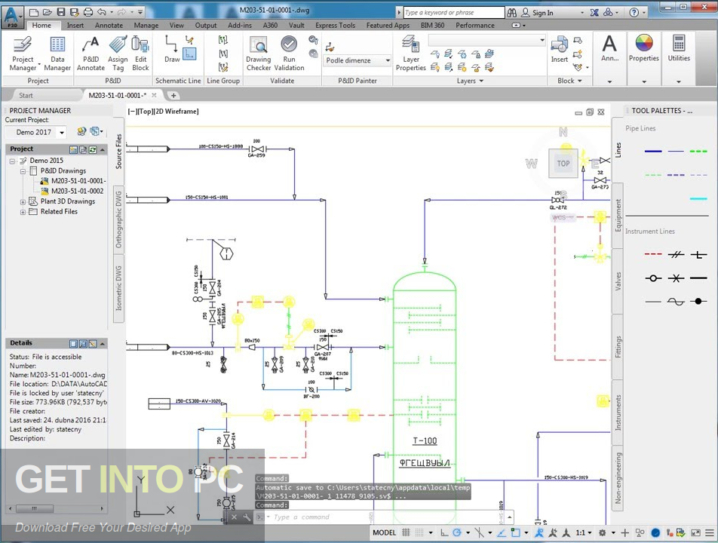Viewport: 718px width, 543px height.
Task: Click the Top view label control
Action: pyautogui.click(x=148, y=111)
